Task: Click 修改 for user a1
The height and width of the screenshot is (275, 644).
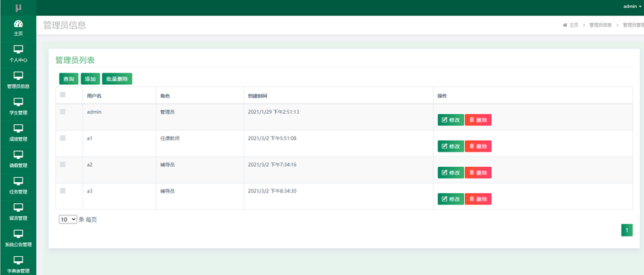Action: click(x=450, y=147)
